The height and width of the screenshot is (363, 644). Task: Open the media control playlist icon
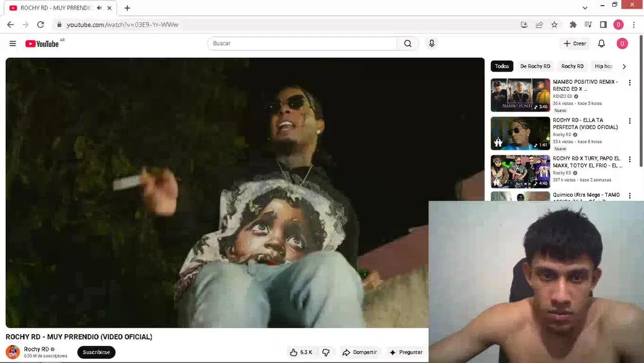point(588,24)
